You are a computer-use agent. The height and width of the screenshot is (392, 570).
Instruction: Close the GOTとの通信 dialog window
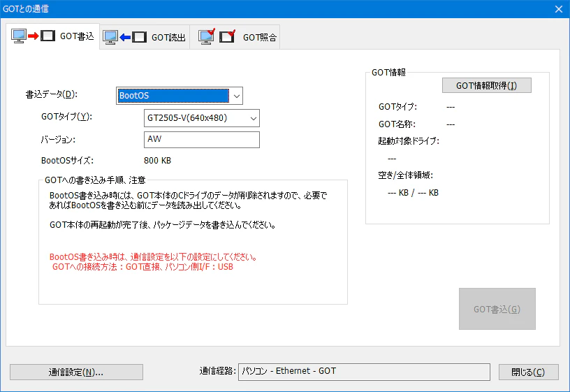559,9
